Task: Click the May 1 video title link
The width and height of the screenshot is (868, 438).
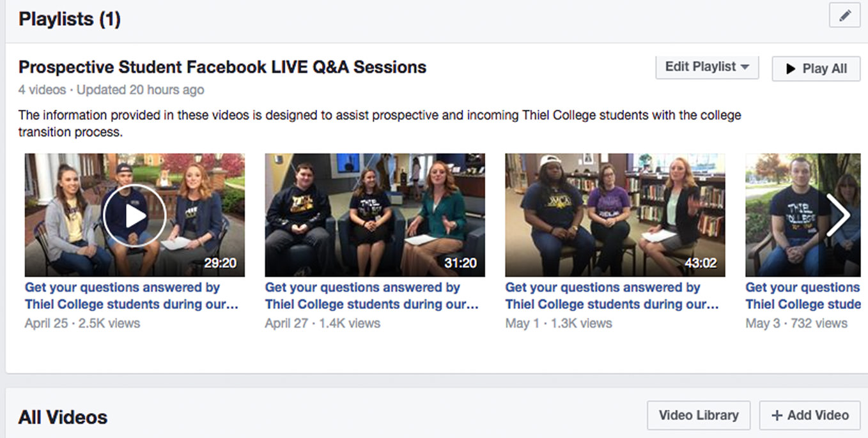Action: coord(612,296)
